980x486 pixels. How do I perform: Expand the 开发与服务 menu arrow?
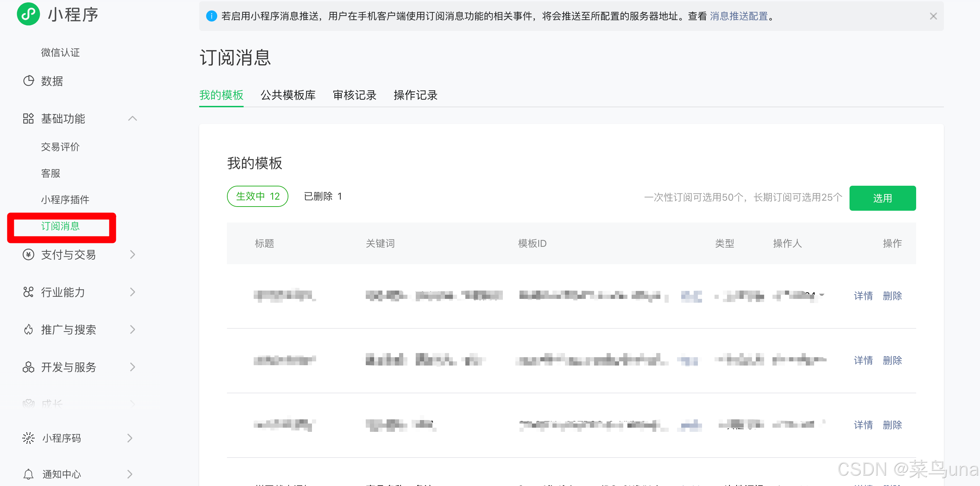pos(133,367)
